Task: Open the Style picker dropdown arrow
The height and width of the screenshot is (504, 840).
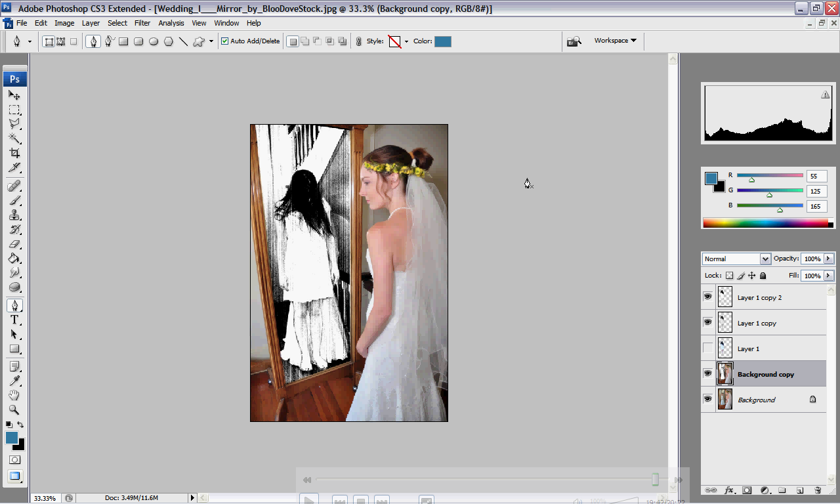Action: click(x=406, y=41)
